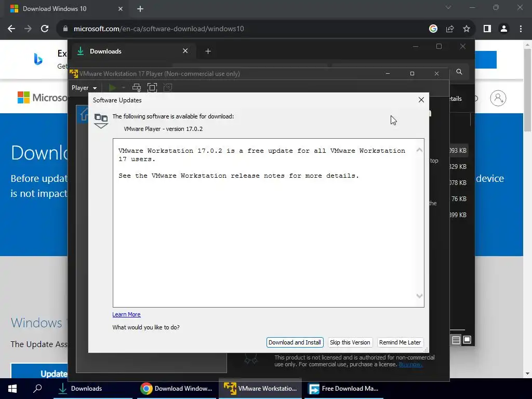
Task: Switch to Free Download Manager taskbar item
Action: [344, 389]
